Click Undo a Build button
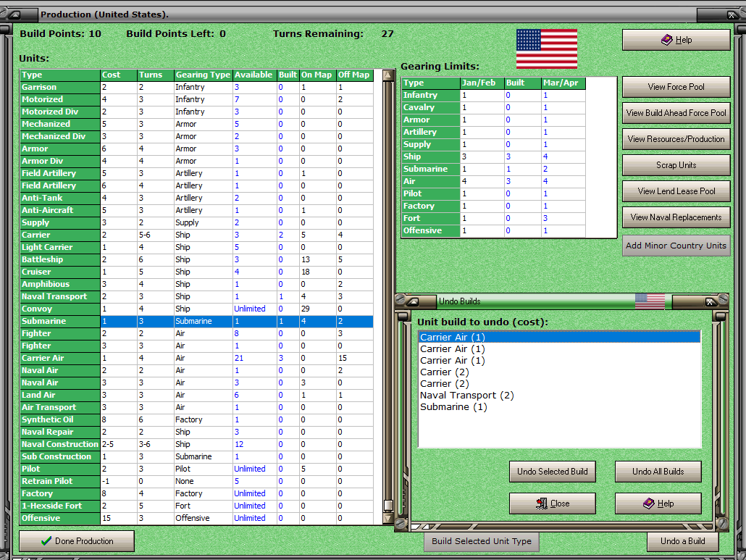 [x=683, y=541]
